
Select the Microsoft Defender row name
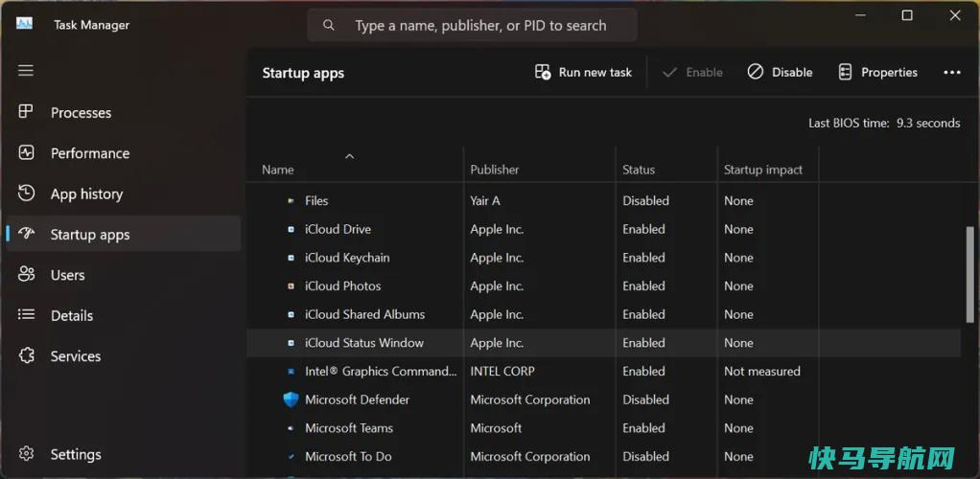357,399
